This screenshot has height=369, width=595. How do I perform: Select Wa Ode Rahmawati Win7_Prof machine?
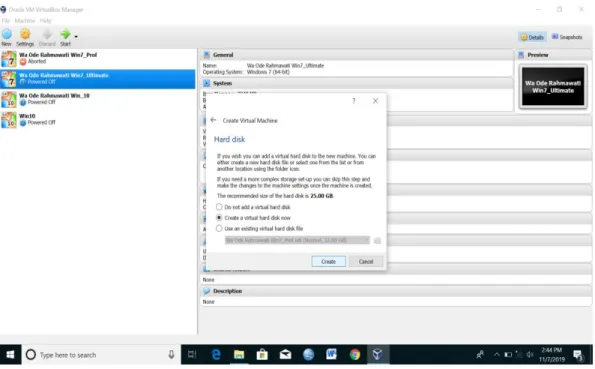pyautogui.click(x=98, y=58)
